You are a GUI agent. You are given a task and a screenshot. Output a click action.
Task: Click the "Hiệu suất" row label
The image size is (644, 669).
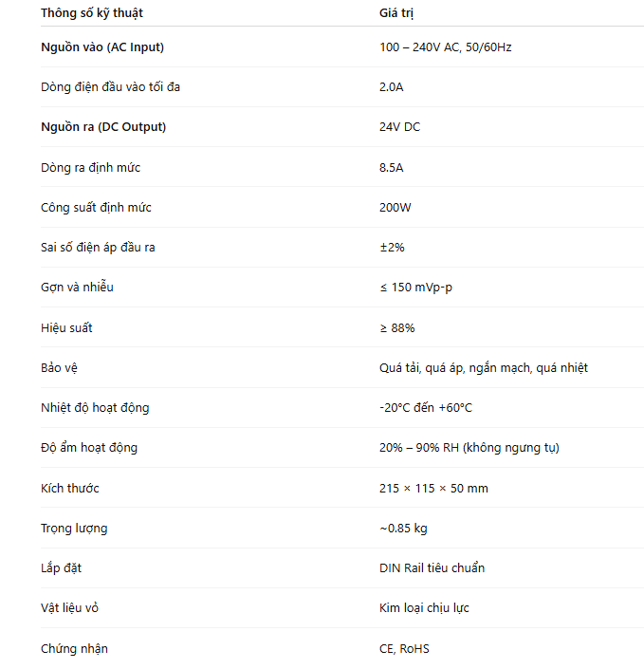[x=66, y=327]
